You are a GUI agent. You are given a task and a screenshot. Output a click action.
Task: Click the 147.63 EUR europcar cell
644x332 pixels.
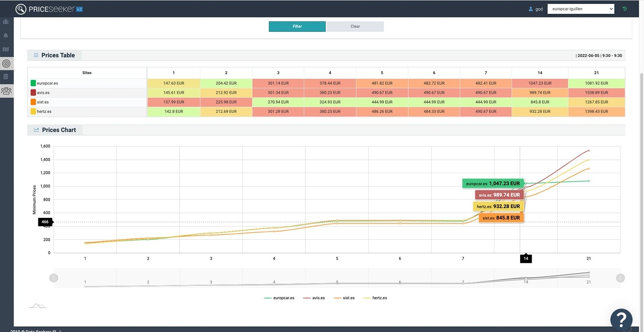pos(174,83)
